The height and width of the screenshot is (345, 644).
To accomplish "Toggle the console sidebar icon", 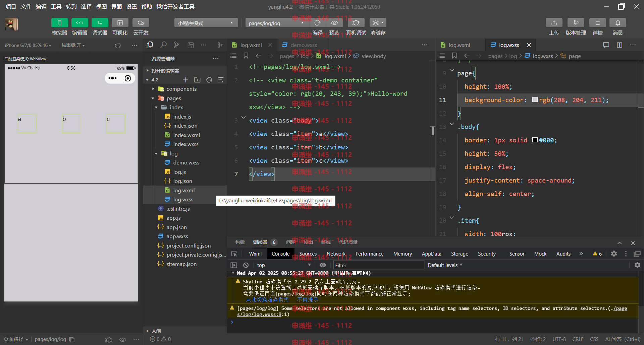I will (x=234, y=265).
